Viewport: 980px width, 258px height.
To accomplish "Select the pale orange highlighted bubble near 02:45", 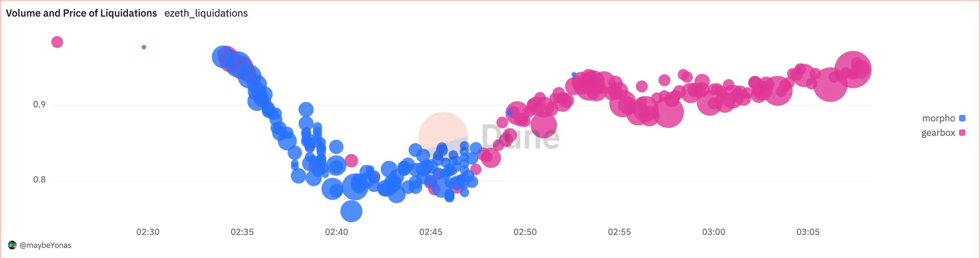I will [x=443, y=136].
